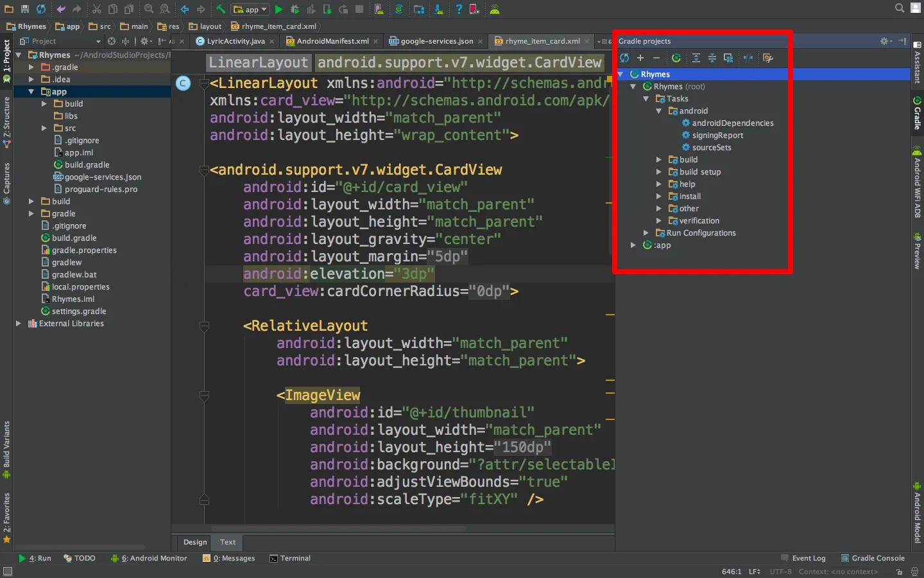Viewport: 924px width, 578px height.
Task: Click the Make Project hammer icon
Action: click(220, 9)
